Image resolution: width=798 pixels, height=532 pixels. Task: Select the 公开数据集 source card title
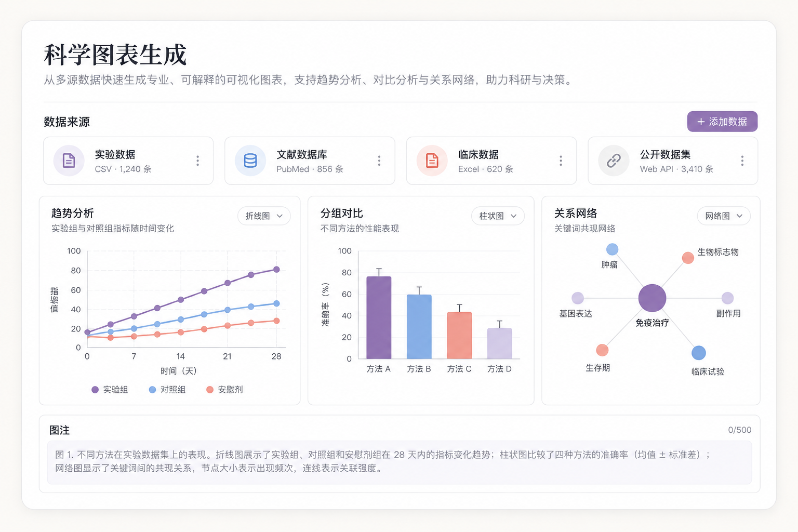666,154
